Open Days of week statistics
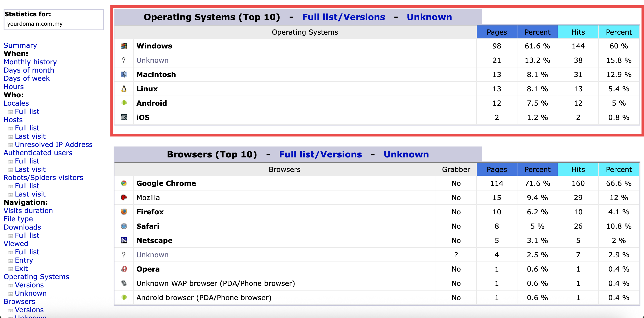The height and width of the screenshot is (318, 644). (x=27, y=78)
